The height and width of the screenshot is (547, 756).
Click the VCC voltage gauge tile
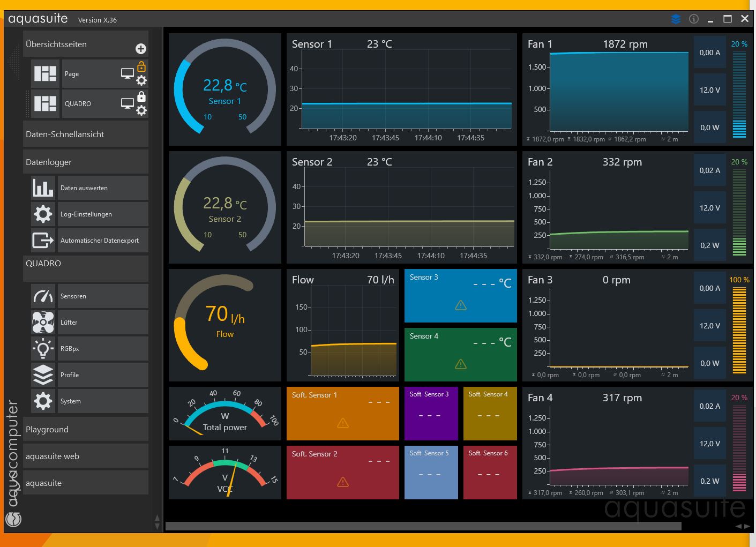click(225, 473)
